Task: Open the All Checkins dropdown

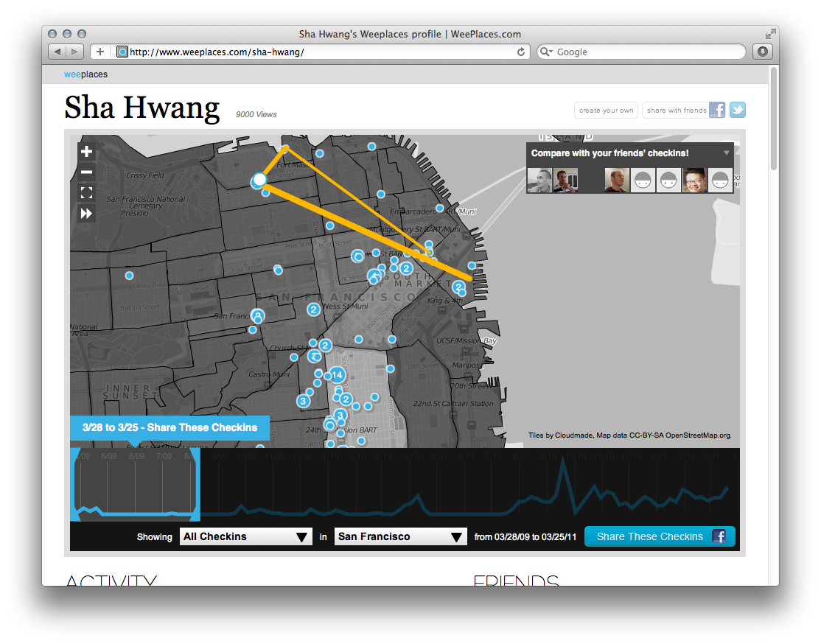Action: pyautogui.click(x=245, y=536)
